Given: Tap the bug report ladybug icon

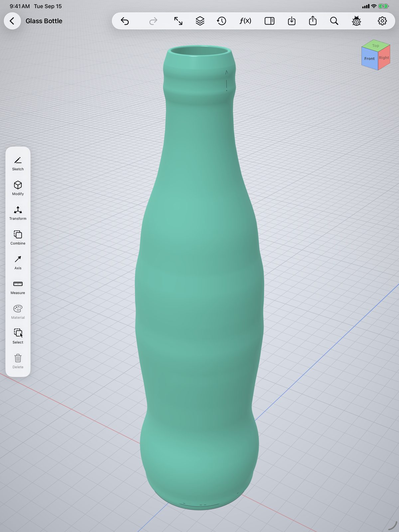Looking at the screenshot, I should (356, 21).
